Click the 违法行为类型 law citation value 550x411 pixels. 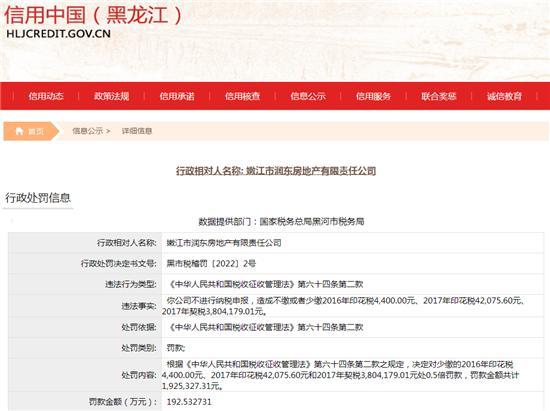265,284
